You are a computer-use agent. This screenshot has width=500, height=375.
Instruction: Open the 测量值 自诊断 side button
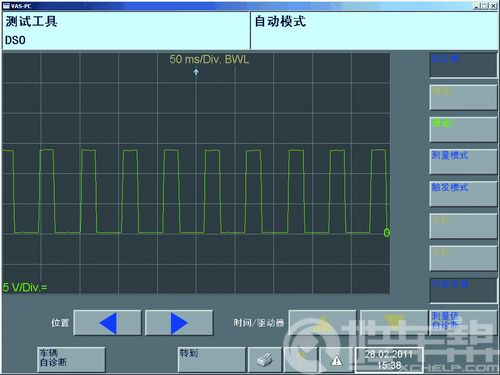[x=463, y=323]
